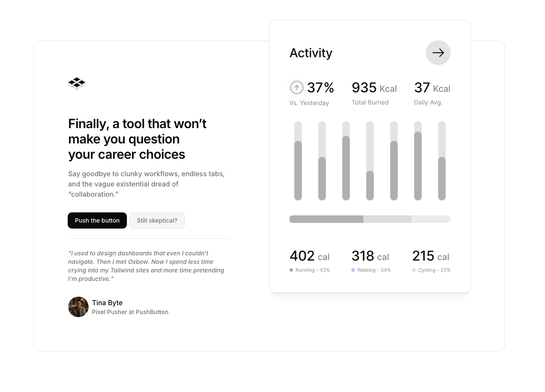
Task: Click the Activity card title
Action: tap(311, 53)
